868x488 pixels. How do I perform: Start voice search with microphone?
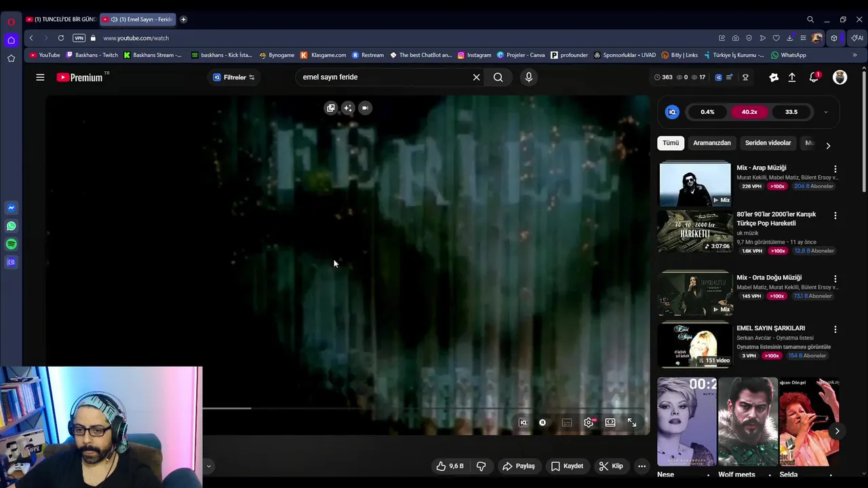pos(529,77)
